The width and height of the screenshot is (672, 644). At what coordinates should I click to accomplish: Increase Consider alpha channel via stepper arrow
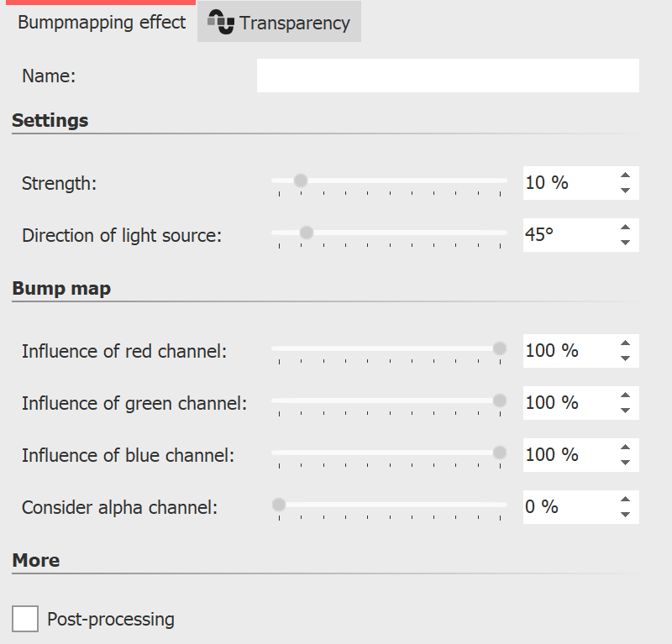coord(626,500)
